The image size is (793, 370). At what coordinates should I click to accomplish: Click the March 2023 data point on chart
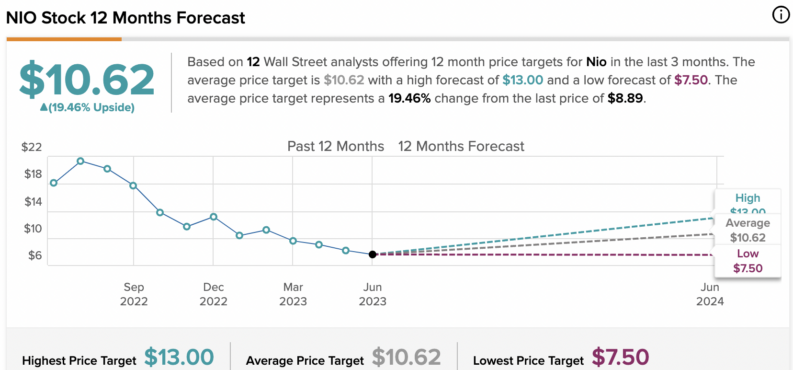[293, 241]
